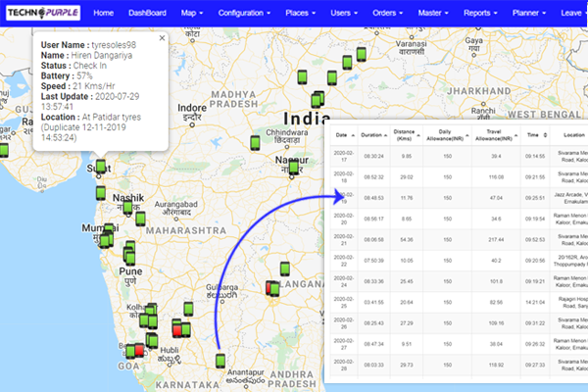The image size is (588, 392).
Task: Select the red phone marker in Telangana
Action: click(269, 288)
